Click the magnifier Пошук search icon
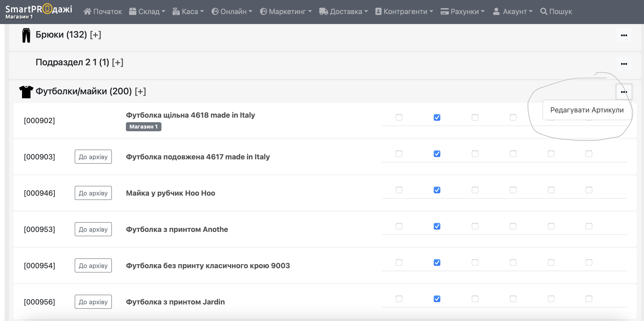 (543, 12)
